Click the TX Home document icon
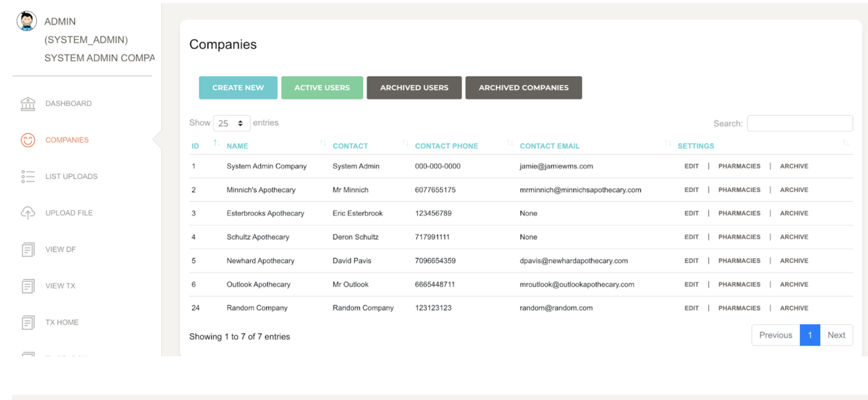Viewport: 868px width, 400px height. [28, 322]
